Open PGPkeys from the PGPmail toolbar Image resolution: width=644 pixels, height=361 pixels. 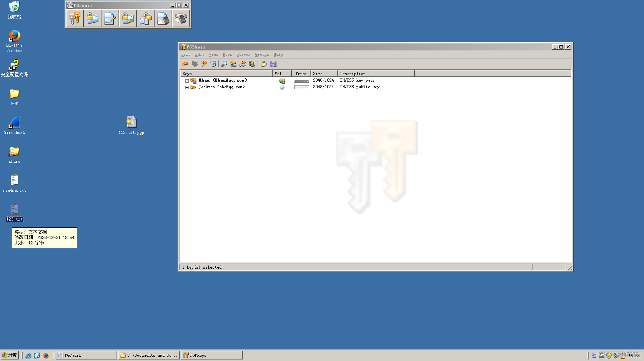(x=75, y=18)
